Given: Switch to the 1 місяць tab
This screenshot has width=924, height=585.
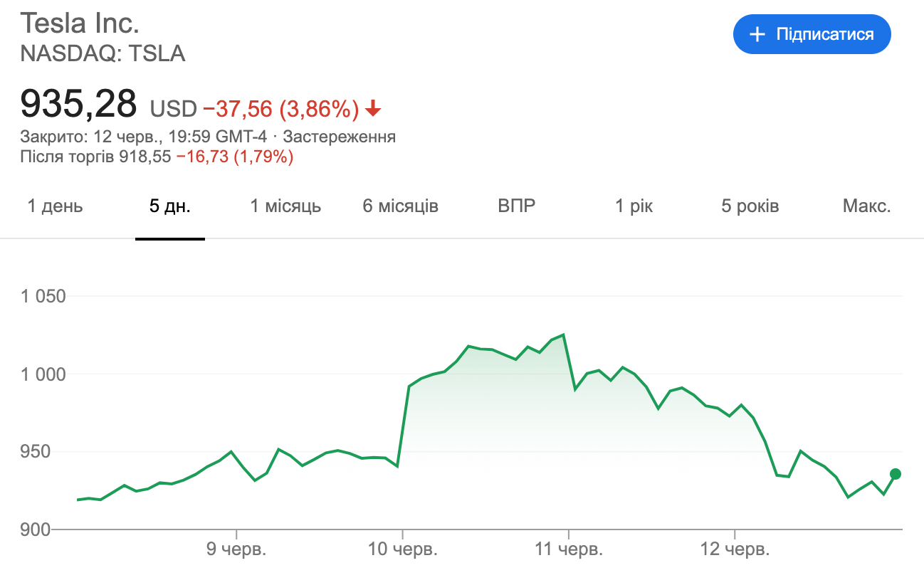Looking at the screenshot, I should pos(285,206).
